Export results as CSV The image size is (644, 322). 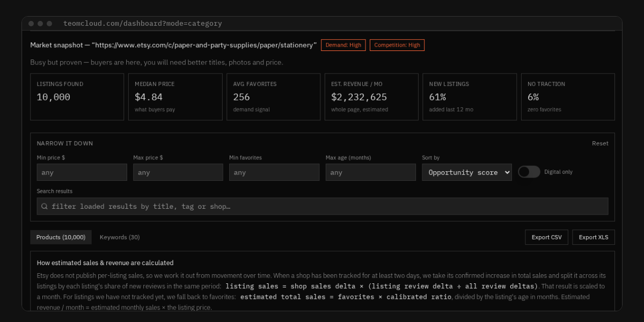tap(547, 237)
